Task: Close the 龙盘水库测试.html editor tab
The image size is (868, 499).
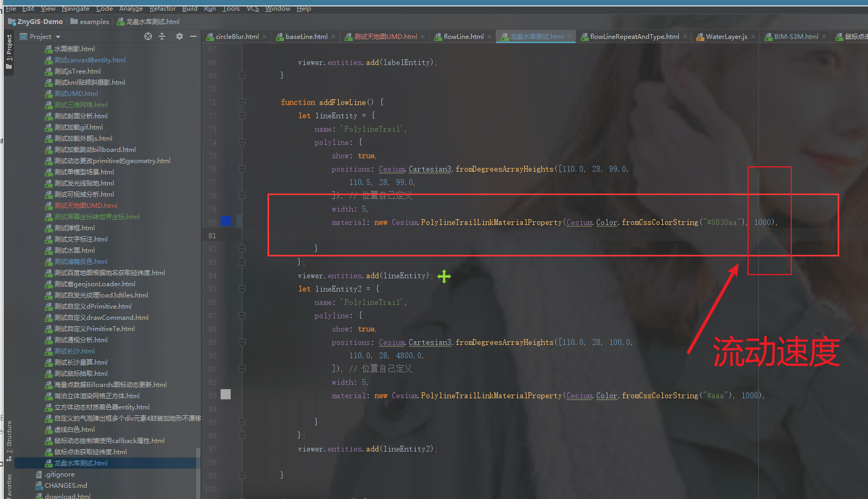Action: 570,37
